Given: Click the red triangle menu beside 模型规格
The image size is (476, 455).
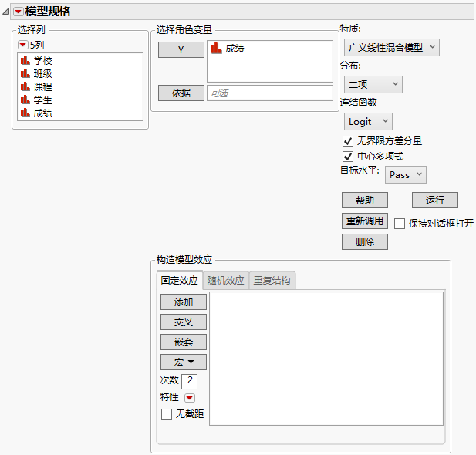Looking at the screenshot, I should pos(19,12).
